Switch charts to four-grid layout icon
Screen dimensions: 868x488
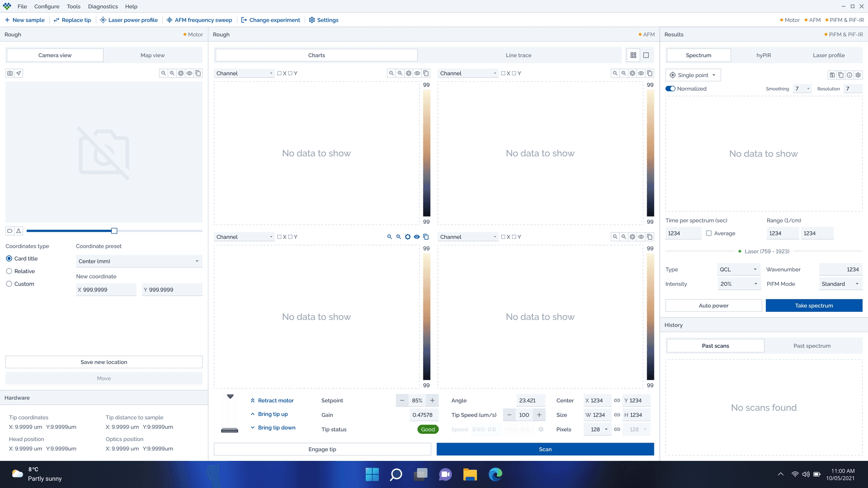(633, 55)
